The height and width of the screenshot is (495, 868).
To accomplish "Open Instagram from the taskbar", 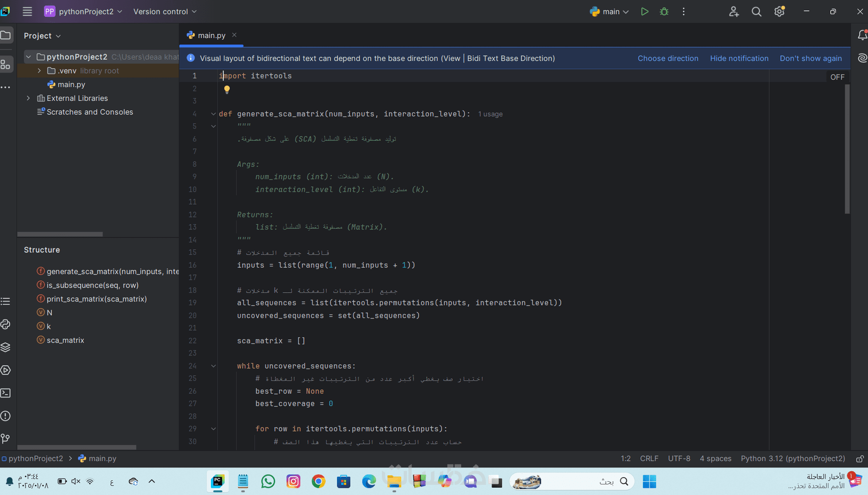I will click(294, 481).
